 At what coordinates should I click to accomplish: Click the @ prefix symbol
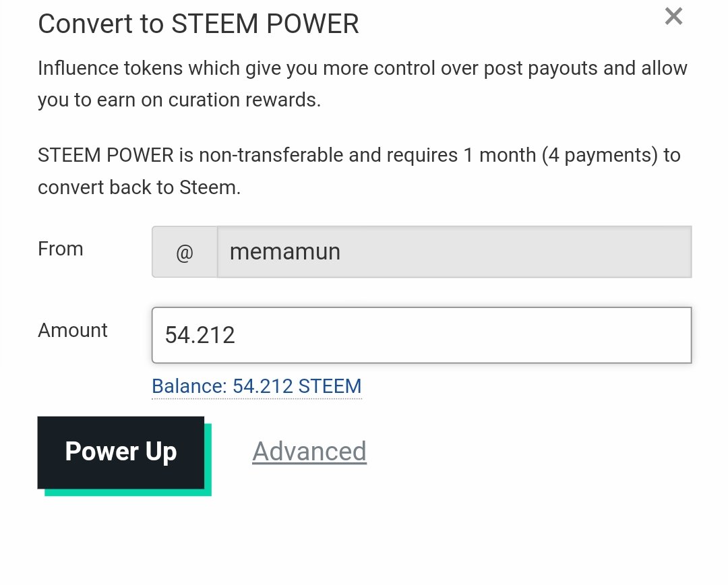click(x=185, y=252)
